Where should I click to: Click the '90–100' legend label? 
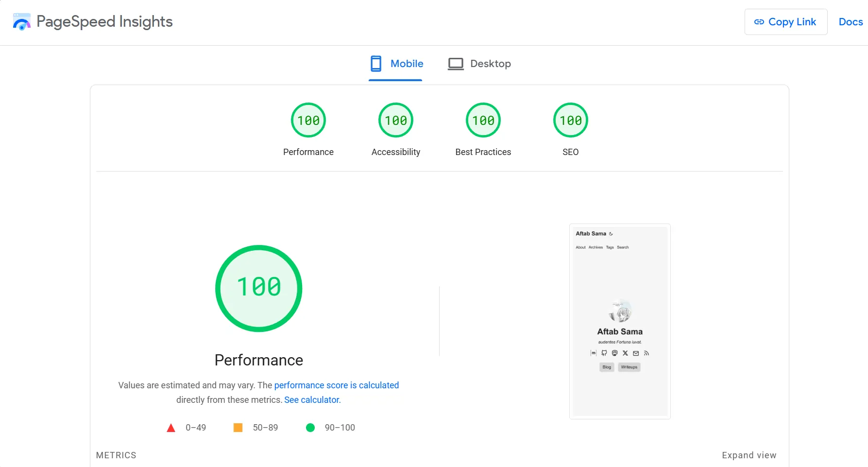click(340, 428)
